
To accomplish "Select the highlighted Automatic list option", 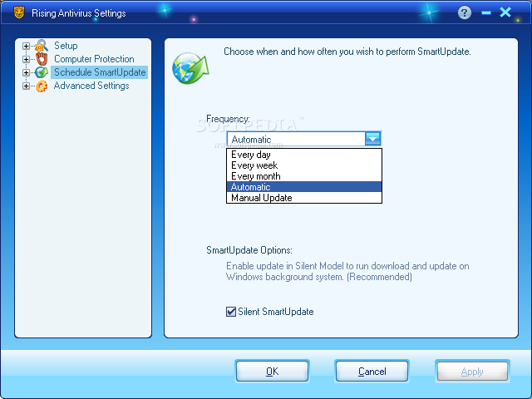I will 304,187.
